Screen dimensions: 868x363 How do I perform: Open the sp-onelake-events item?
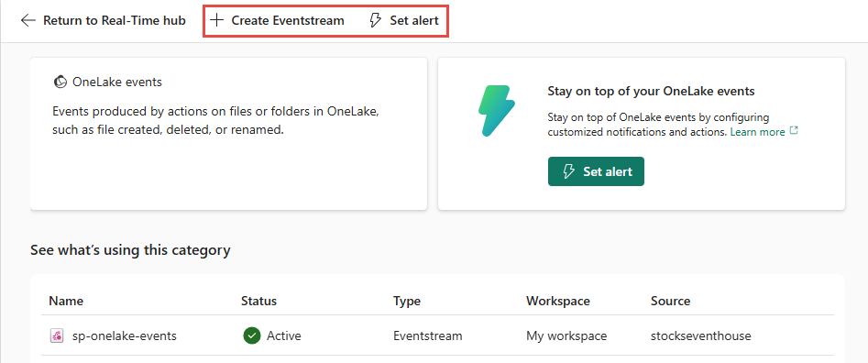coord(125,335)
